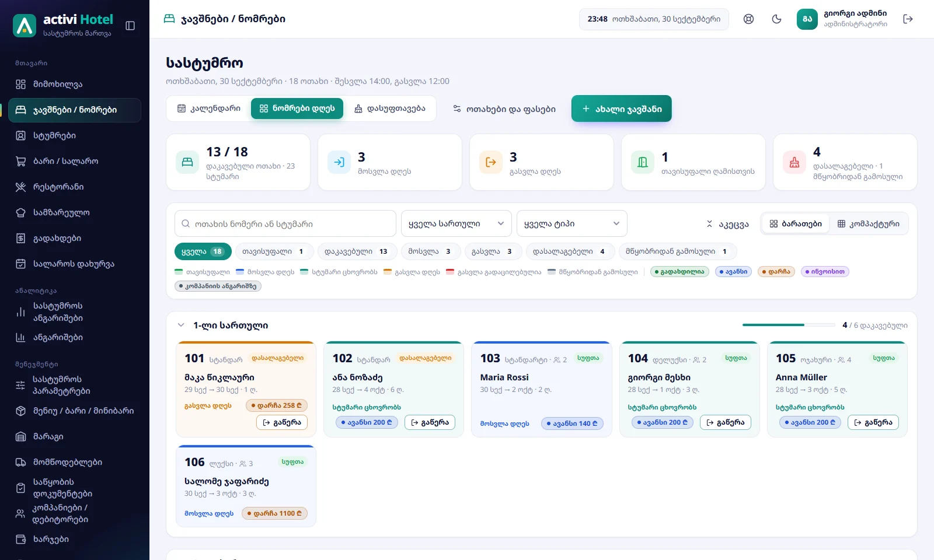Click ახალი ჯავშანი button

point(622,108)
